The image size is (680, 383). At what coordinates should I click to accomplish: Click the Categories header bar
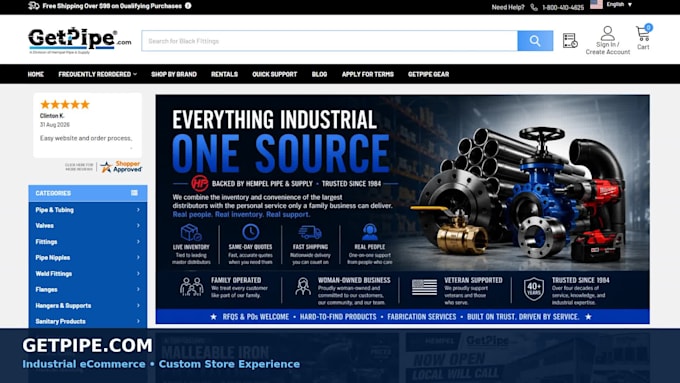88,193
